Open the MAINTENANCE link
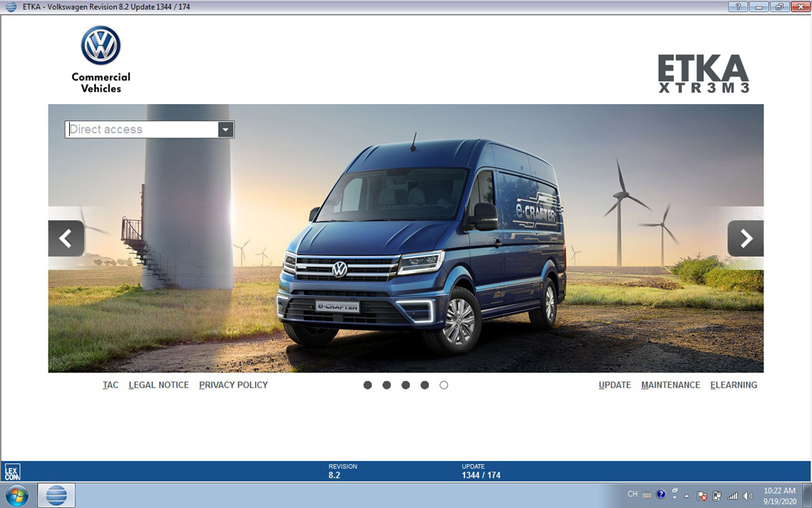 671,385
